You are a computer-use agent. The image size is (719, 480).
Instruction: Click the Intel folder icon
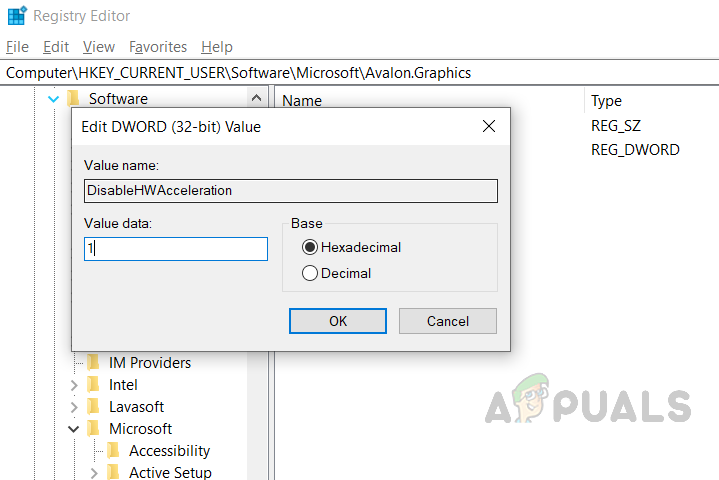pyautogui.click(x=94, y=384)
